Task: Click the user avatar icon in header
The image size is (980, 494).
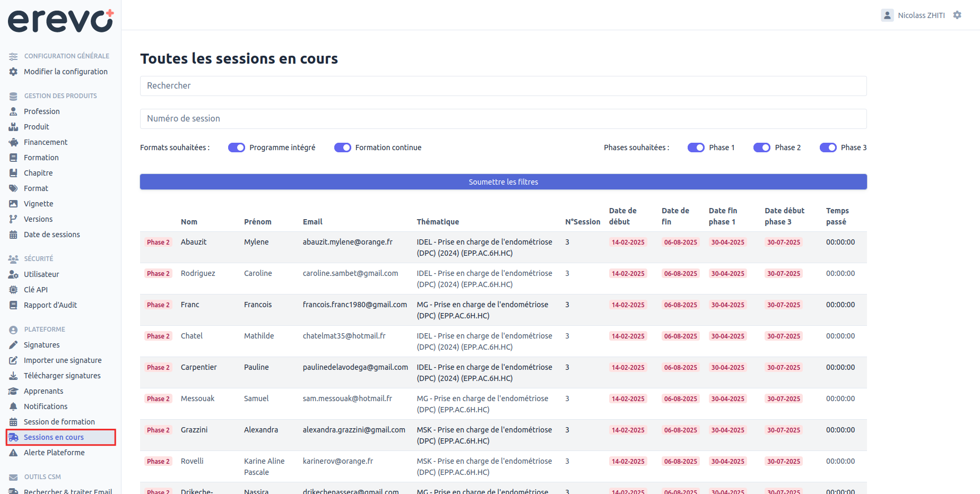Action: click(887, 15)
